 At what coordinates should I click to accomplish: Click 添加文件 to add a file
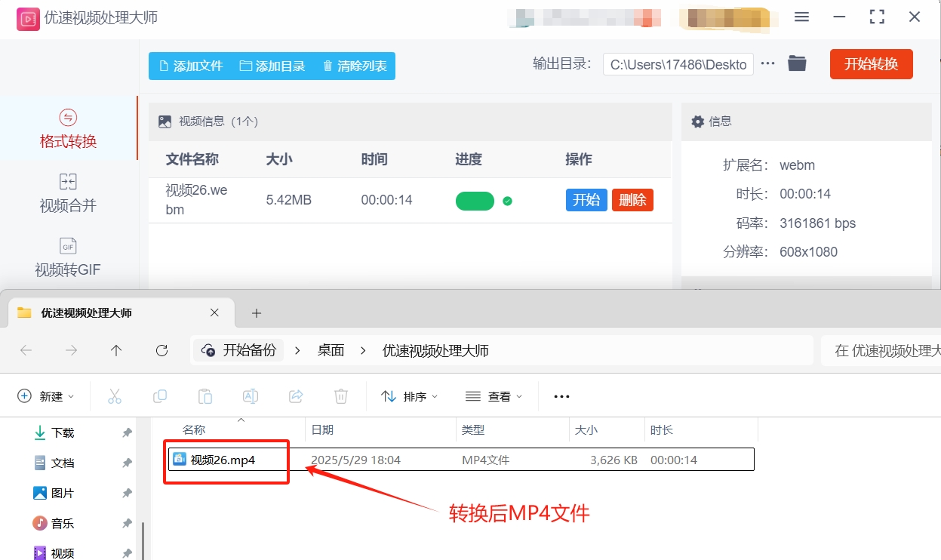190,66
